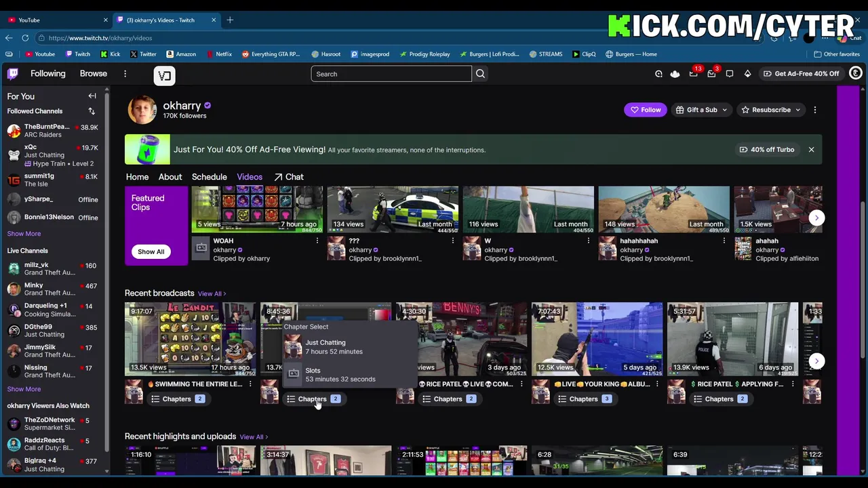Image resolution: width=868 pixels, height=488 pixels.
Task: Follow okharry's channel
Action: [x=646, y=110]
